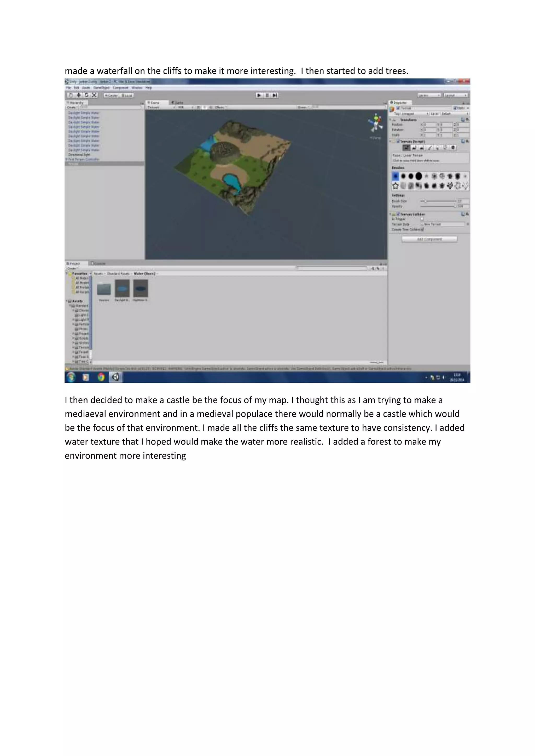The height and width of the screenshot is (756, 535).
Task: Select the Paint Height terrain tool
Action: pyautogui.click(x=414, y=148)
